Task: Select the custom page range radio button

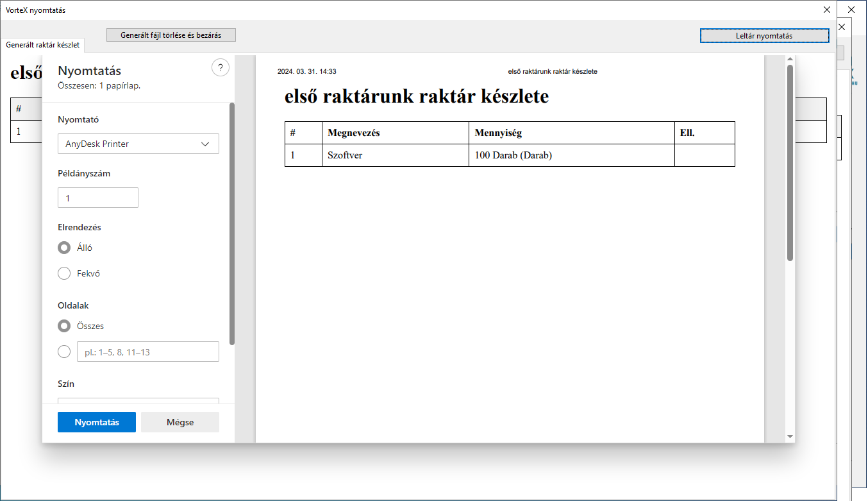Action: 64,352
